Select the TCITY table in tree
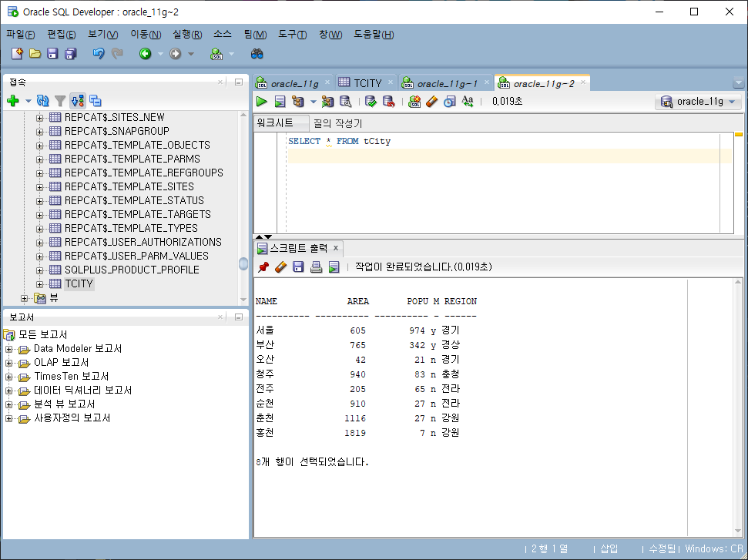748x560 pixels. tap(79, 283)
